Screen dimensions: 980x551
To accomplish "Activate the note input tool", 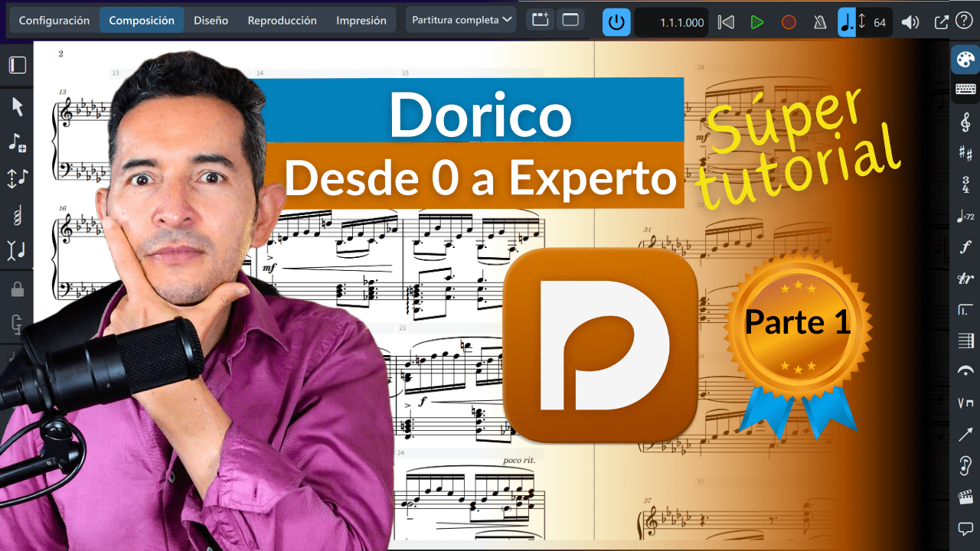I will 17,142.
